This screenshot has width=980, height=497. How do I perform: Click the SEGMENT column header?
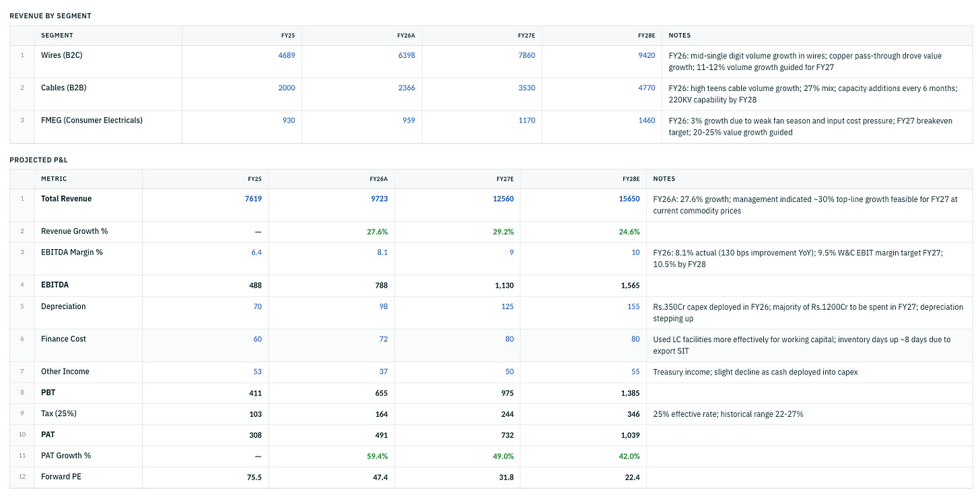pyautogui.click(x=57, y=35)
